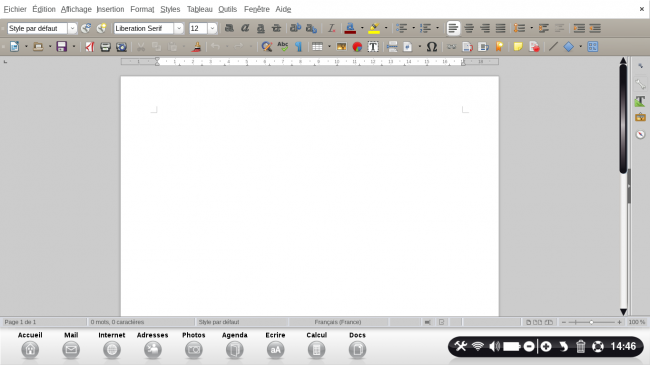The image size is (650, 365).
Task: Open the sidebar Navigator compass icon
Action: (x=640, y=134)
